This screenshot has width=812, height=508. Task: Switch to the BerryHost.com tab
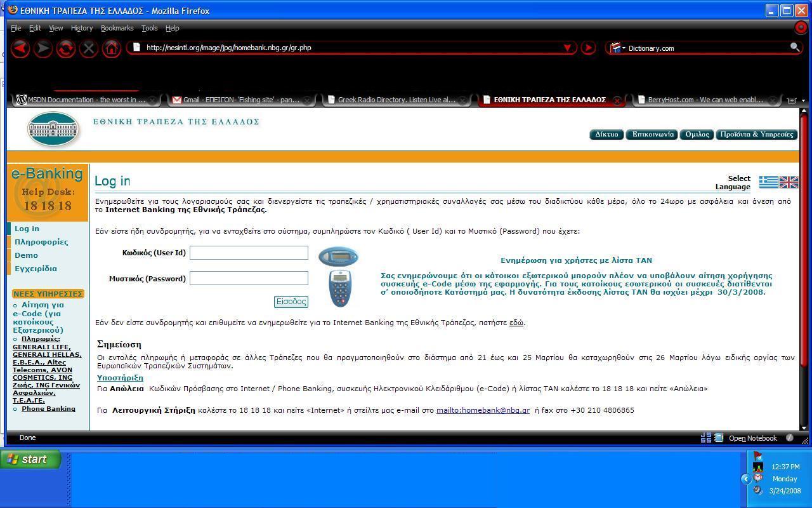[x=709, y=100]
